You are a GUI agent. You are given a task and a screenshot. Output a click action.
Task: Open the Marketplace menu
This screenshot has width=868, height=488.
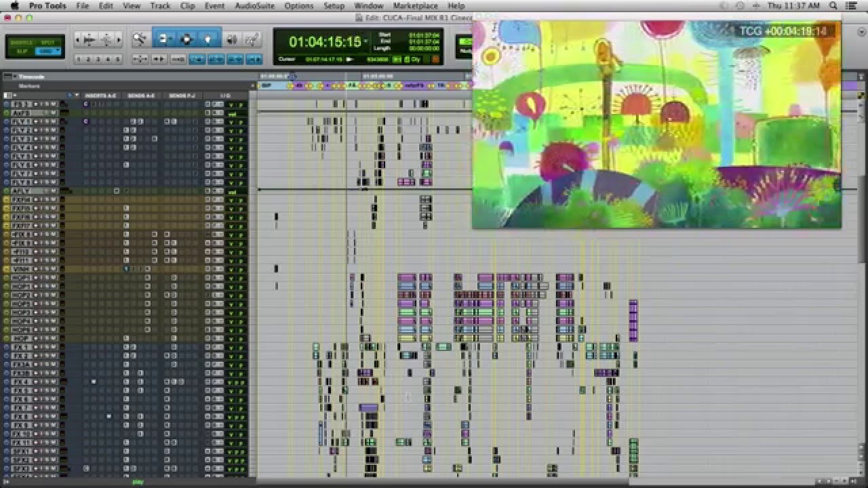[x=416, y=5]
